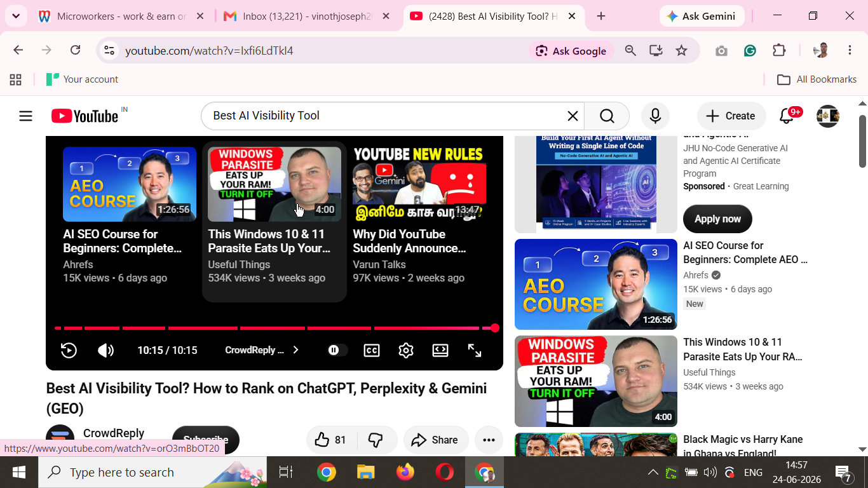
Task: Go to YouTube home via logo
Action: [85, 116]
